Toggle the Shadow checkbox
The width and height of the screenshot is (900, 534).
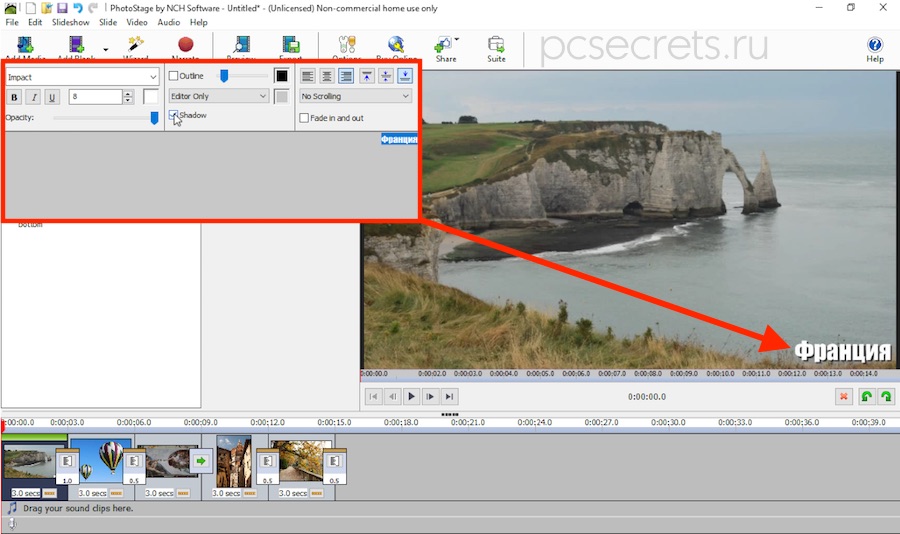coord(173,115)
